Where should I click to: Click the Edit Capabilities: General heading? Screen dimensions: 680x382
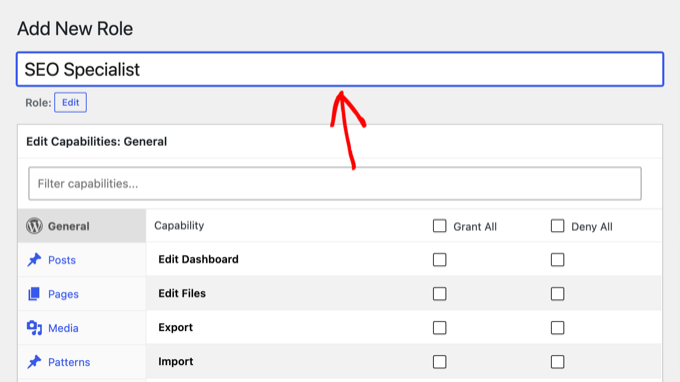point(96,142)
